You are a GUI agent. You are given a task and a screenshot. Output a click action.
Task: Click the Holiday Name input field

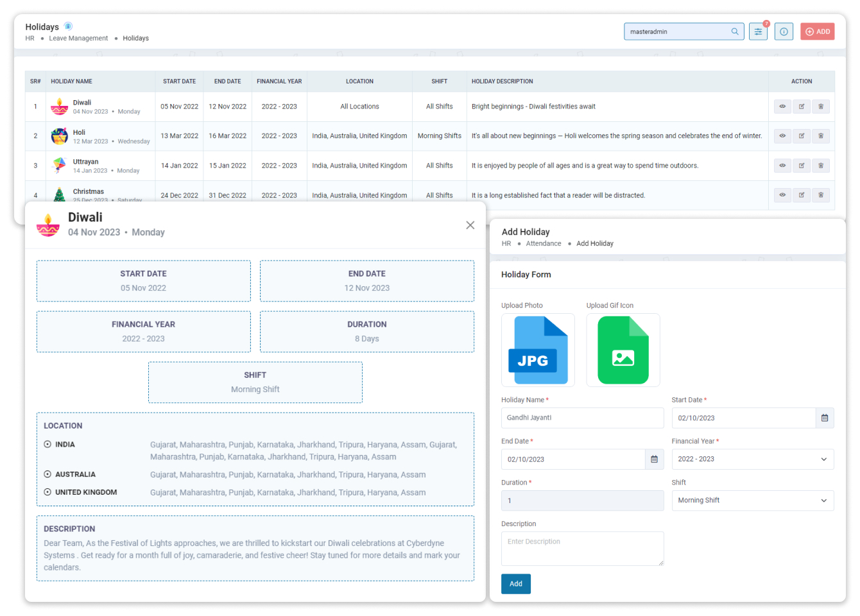point(582,418)
